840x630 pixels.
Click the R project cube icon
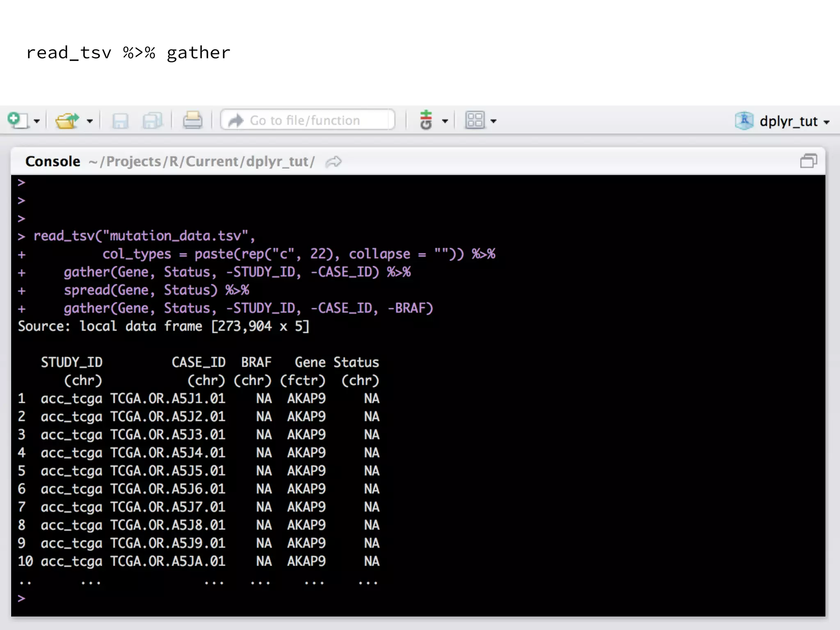[x=744, y=121]
